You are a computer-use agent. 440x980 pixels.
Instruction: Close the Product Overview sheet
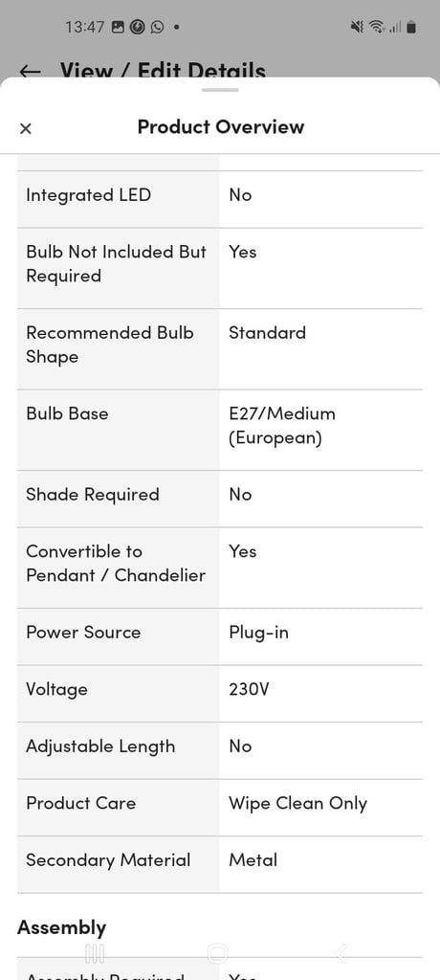tap(25, 129)
